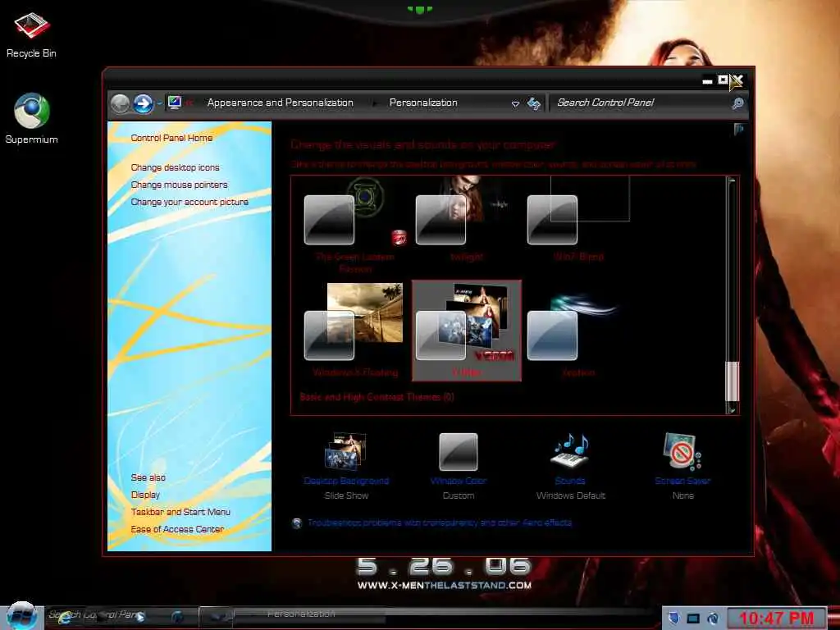Open Change your account picture link
The height and width of the screenshot is (630, 840).
point(189,202)
